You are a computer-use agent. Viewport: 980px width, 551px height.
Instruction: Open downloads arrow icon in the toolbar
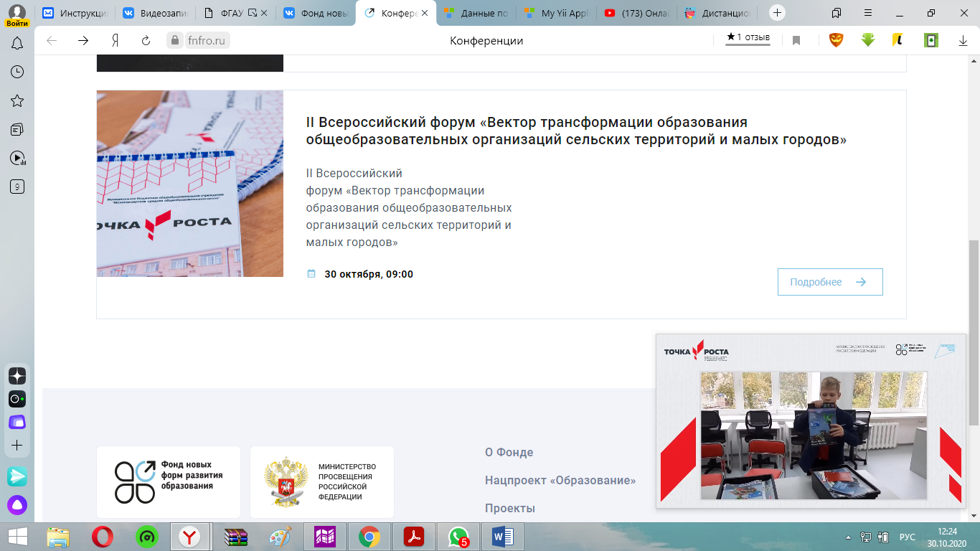click(x=963, y=41)
